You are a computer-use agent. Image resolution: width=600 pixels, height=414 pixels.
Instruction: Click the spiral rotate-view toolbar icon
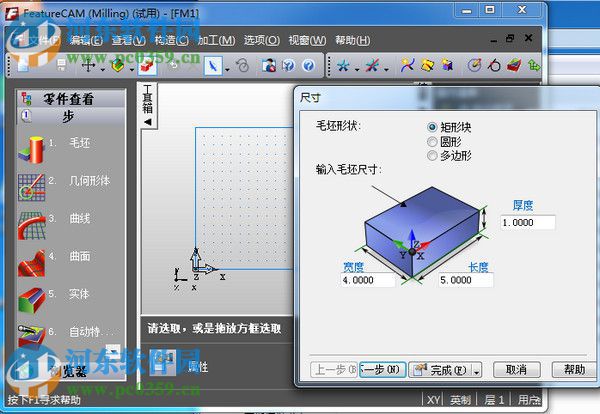click(x=242, y=66)
